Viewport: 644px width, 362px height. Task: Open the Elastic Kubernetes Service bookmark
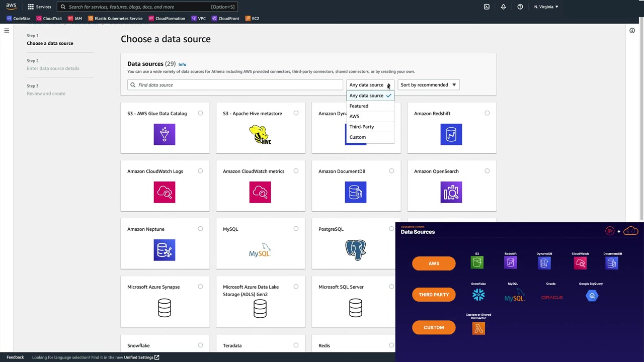coord(115,19)
